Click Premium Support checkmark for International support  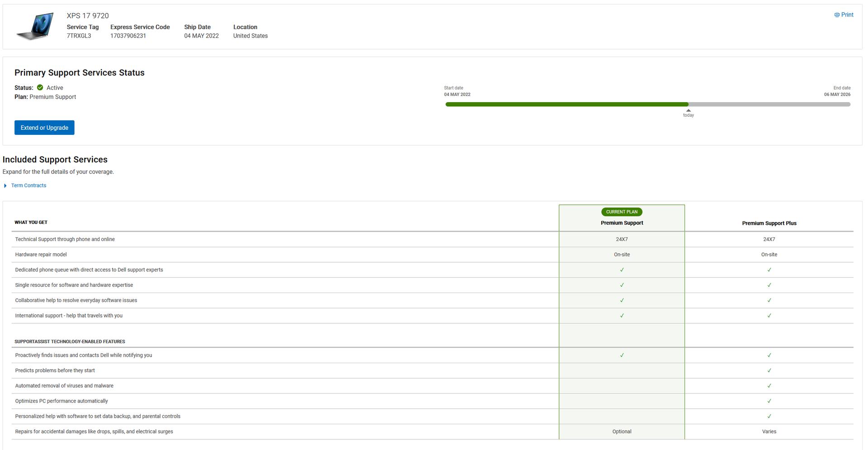pyautogui.click(x=622, y=316)
